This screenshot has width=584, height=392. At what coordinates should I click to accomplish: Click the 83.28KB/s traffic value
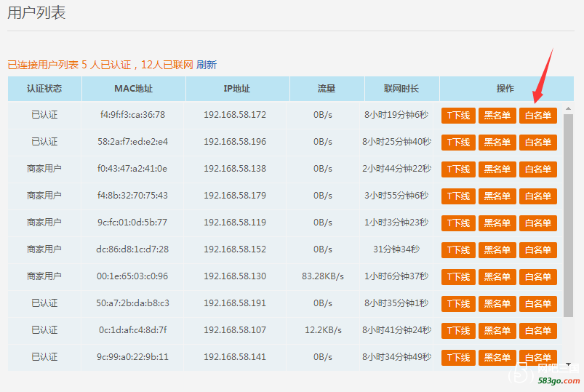pos(323,276)
